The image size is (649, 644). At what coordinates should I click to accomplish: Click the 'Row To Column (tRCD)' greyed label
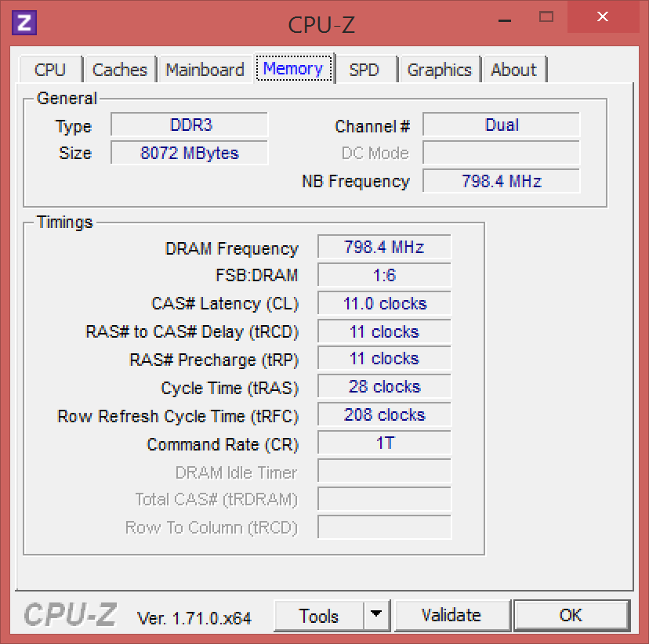point(212,528)
